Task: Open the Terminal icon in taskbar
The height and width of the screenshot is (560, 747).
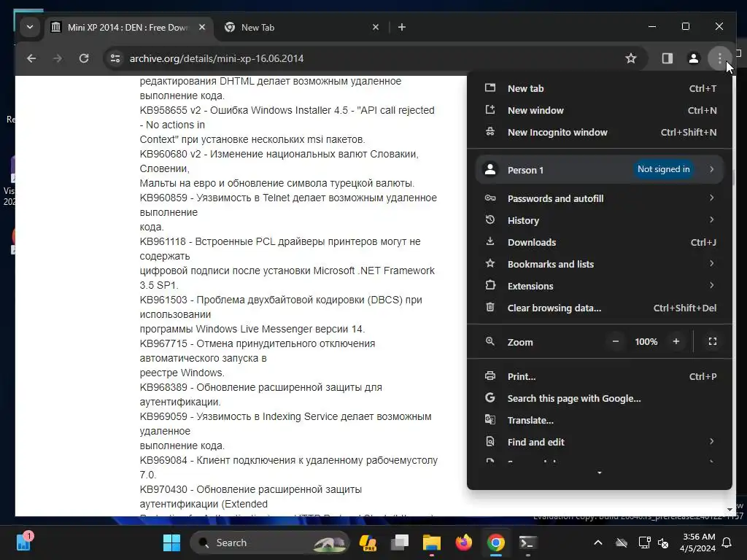Action: point(528,542)
